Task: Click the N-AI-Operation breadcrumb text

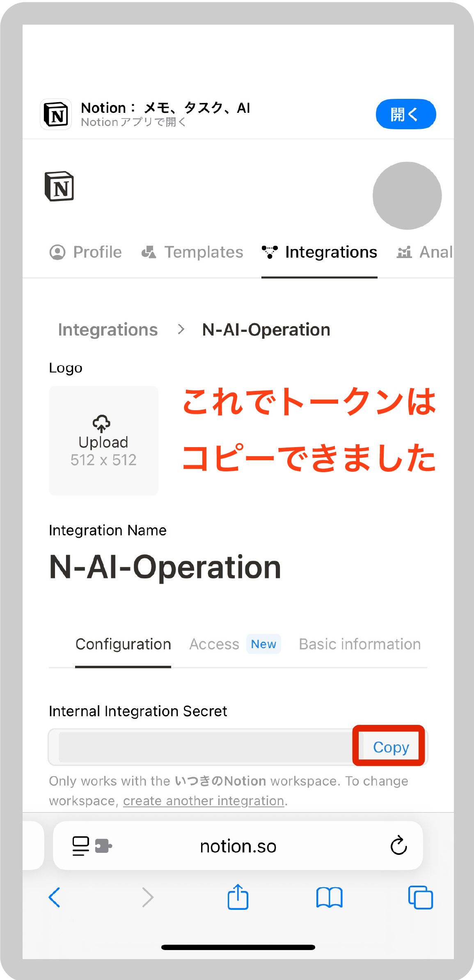Action: (266, 330)
